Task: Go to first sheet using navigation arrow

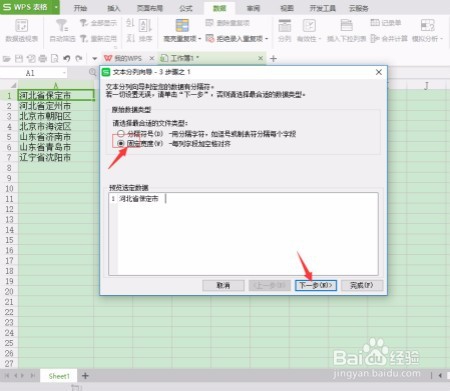Action: (7, 376)
